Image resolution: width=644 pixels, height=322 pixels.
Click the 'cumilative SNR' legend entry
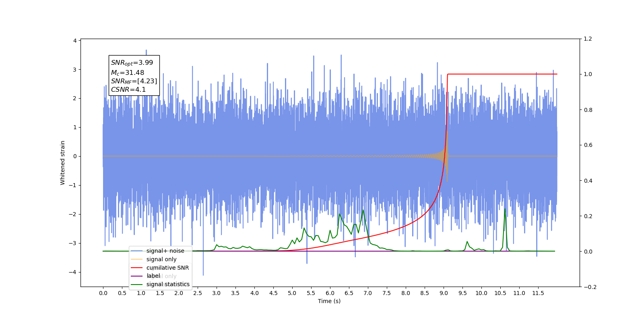[x=160, y=268]
